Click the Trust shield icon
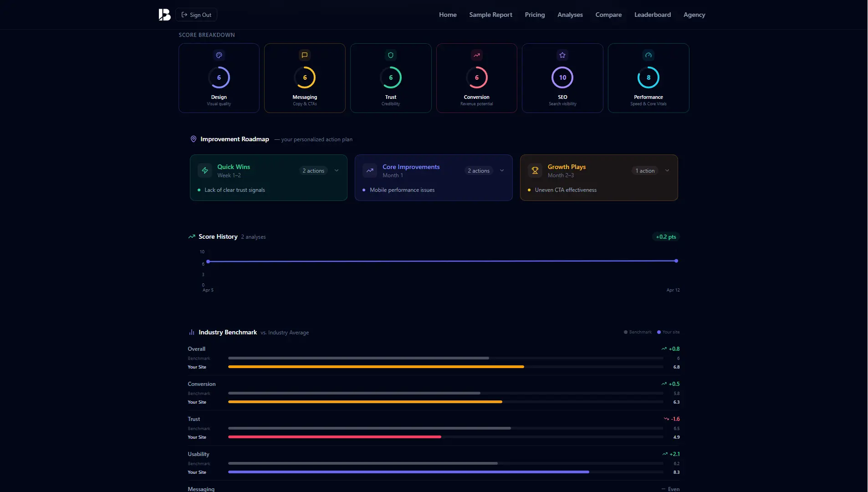The image size is (868, 492). tap(391, 55)
